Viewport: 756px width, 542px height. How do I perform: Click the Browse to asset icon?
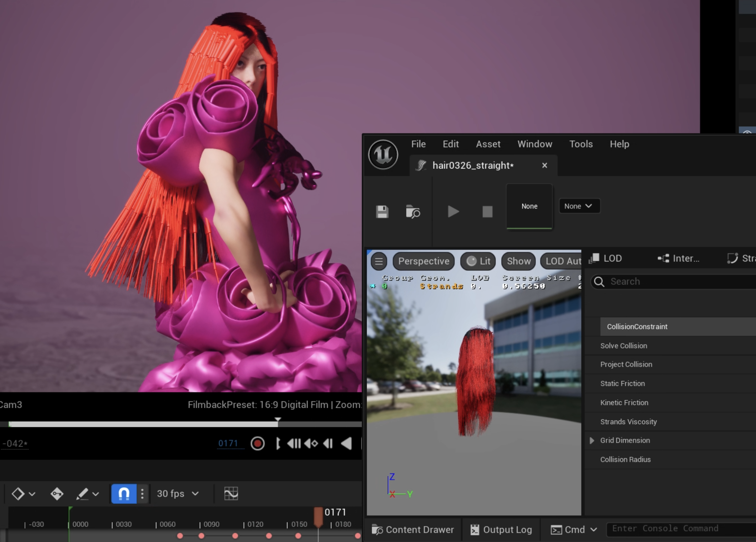pos(413,212)
